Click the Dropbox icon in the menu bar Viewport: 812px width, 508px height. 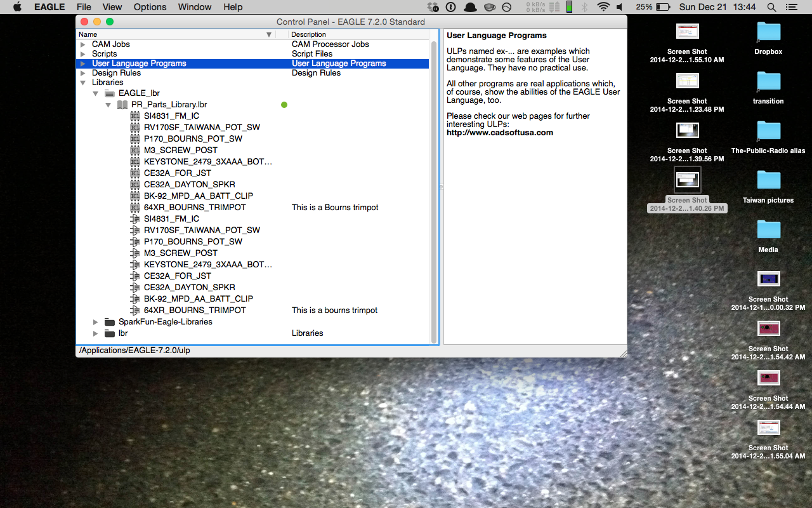pos(433,7)
